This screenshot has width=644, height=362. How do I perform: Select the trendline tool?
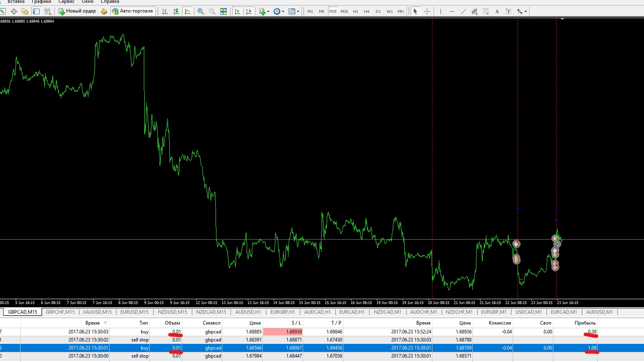463,11
